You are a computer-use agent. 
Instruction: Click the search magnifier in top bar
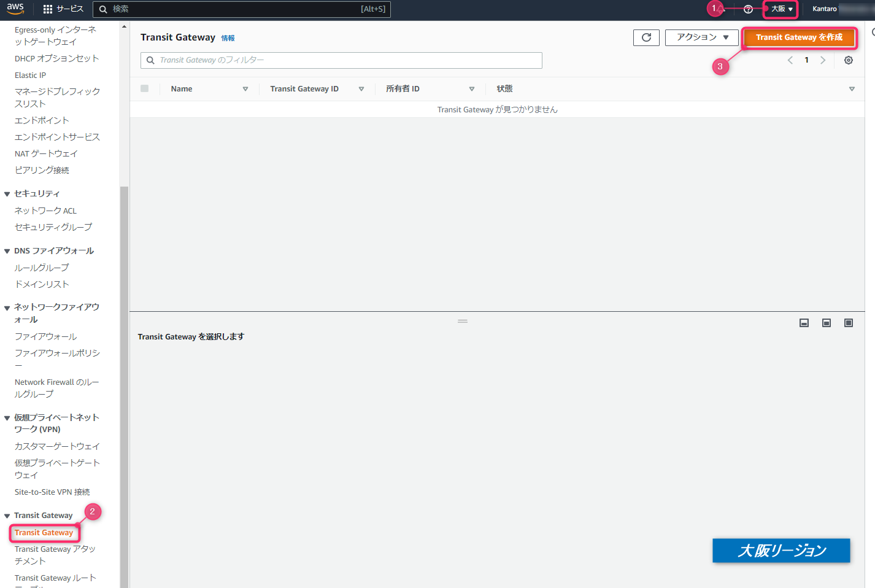pos(103,9)
